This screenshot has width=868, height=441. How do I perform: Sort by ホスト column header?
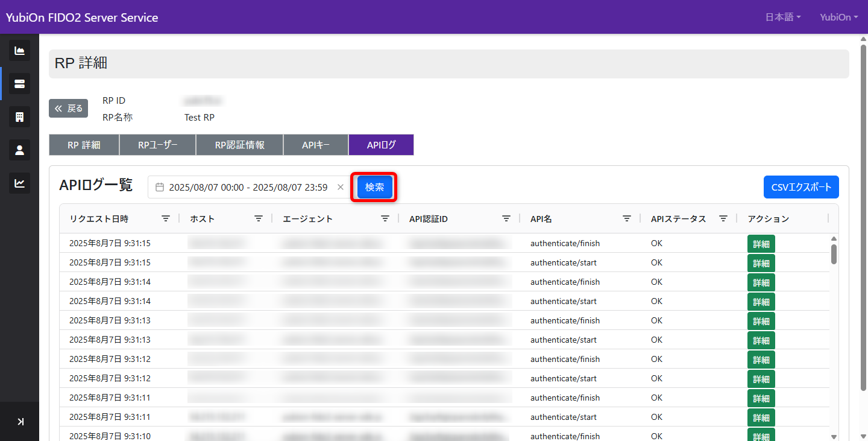point(202,219)
